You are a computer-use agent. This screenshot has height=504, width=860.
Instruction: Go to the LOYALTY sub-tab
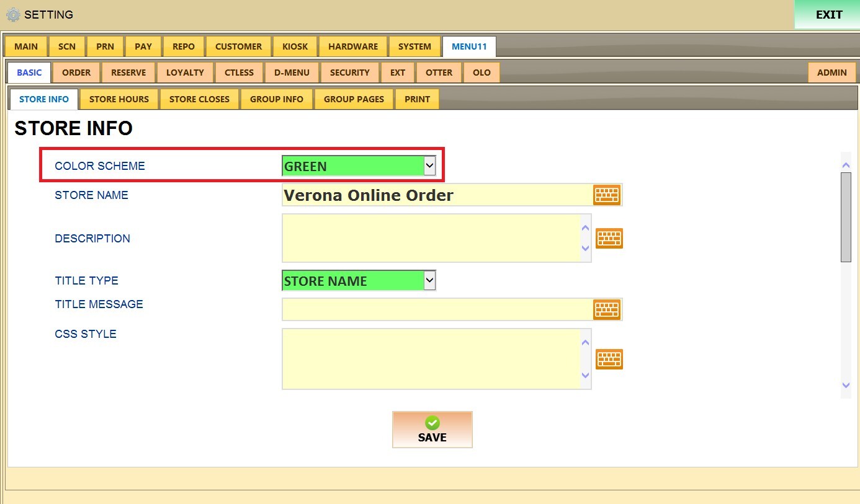(x=185, y=73)
